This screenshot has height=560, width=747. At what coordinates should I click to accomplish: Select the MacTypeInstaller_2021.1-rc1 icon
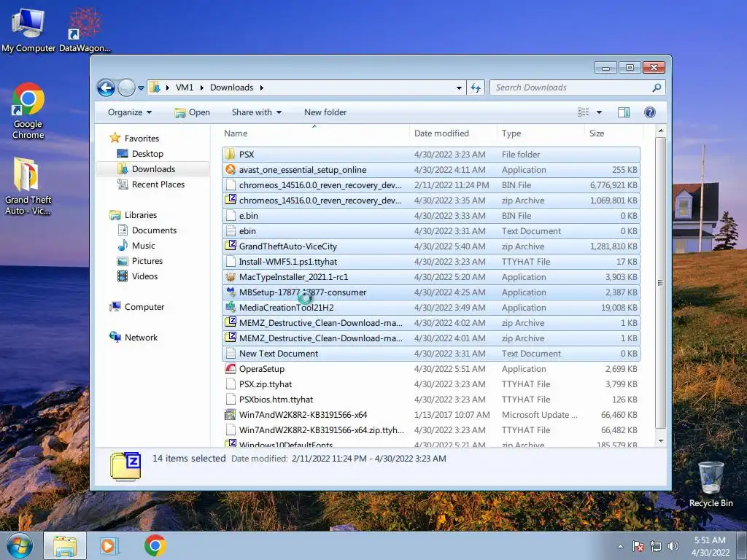click(231, 276)
